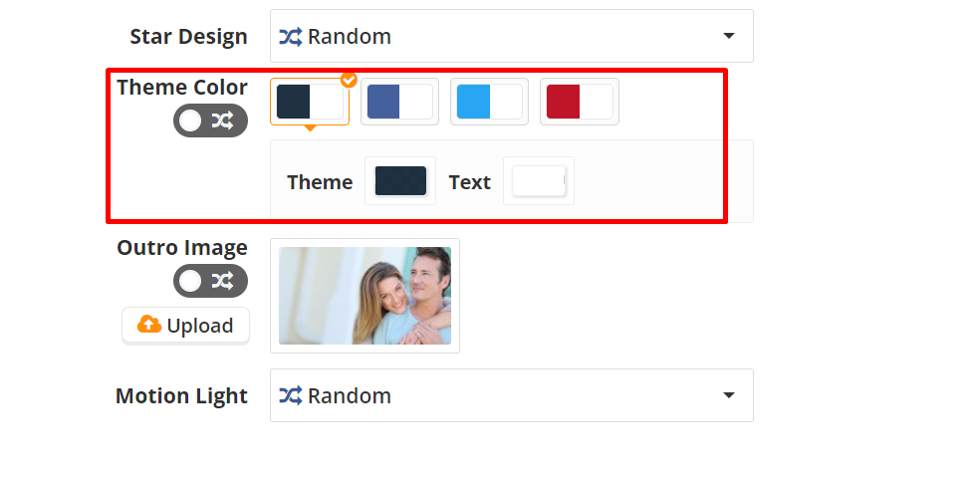Pick the light sky-blue theme preset
Screen dimensions: 980x481
point(489,102)
